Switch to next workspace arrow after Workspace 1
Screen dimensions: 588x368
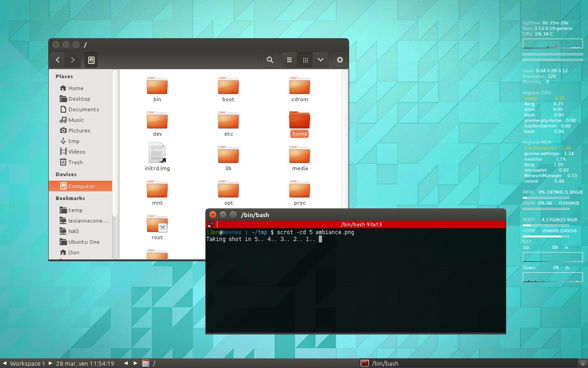pyautogui.click(x=50, y=363)
